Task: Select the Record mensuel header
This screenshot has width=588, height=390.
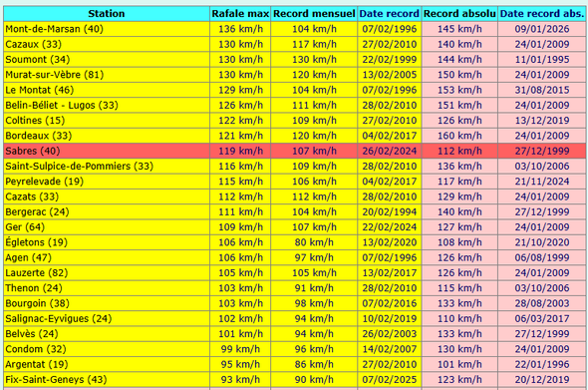Action: click(x=314, y=14)
